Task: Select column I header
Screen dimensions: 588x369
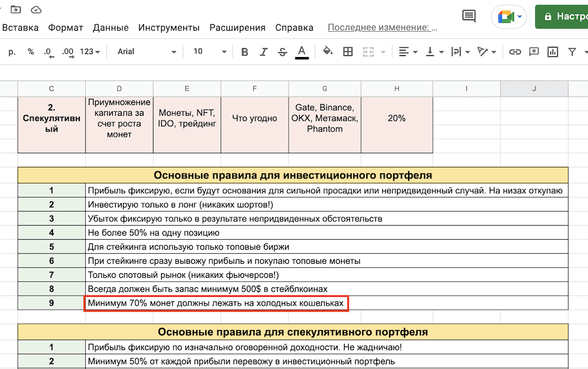Action: tap(466, 89)
